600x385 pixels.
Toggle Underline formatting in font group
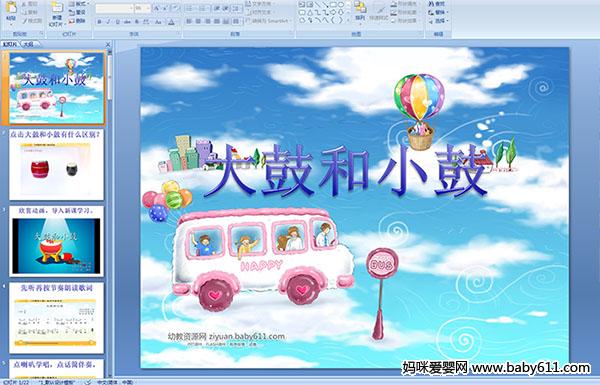click(117, 22)
